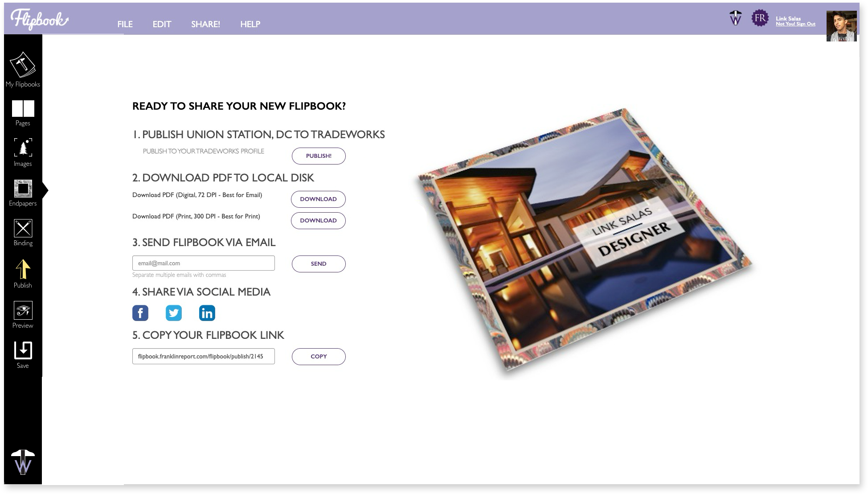Focus the email address input field
Screen dimensions: 868x494
[x=203, y=263]
